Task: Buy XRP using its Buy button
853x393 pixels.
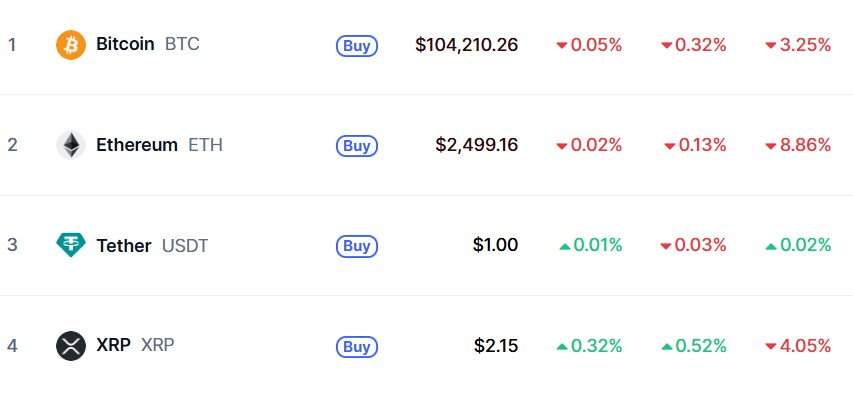Action: click(357, 347)
